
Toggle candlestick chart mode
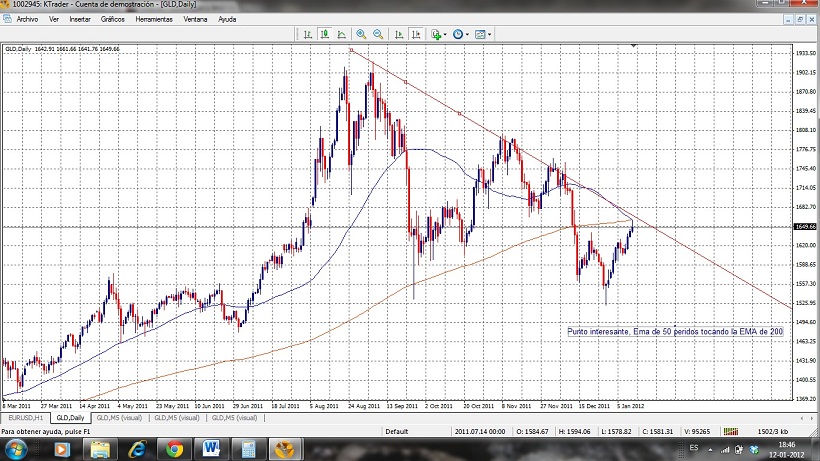click(x=324, y=34)
